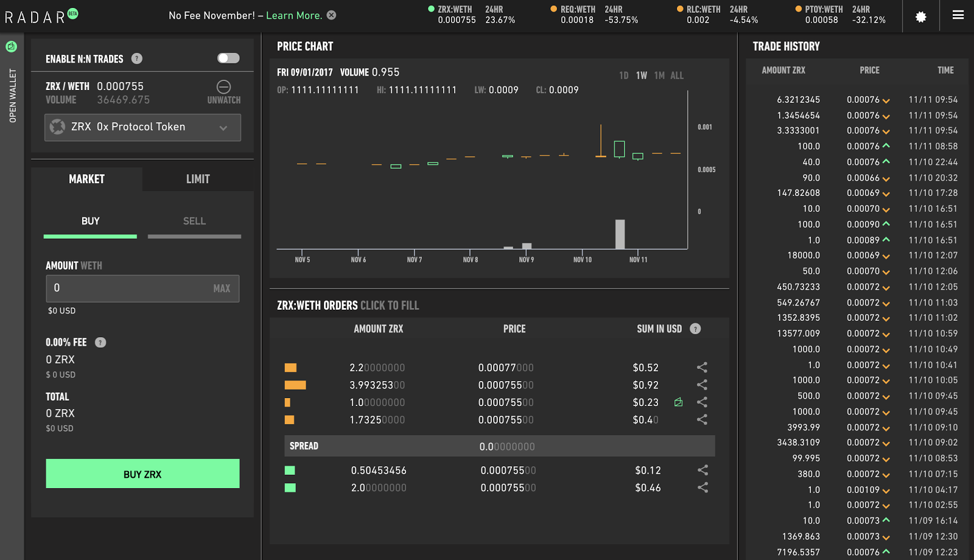This screenshot has height=560, width=974.
Task: Fill the 1.7325 ZRX sell order
Action: coord(499,419)
